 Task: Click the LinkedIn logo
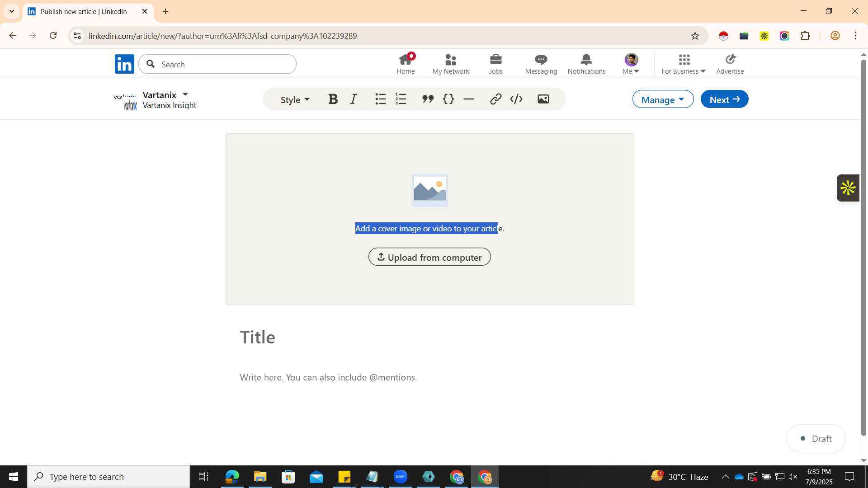[x=124, y=64]
